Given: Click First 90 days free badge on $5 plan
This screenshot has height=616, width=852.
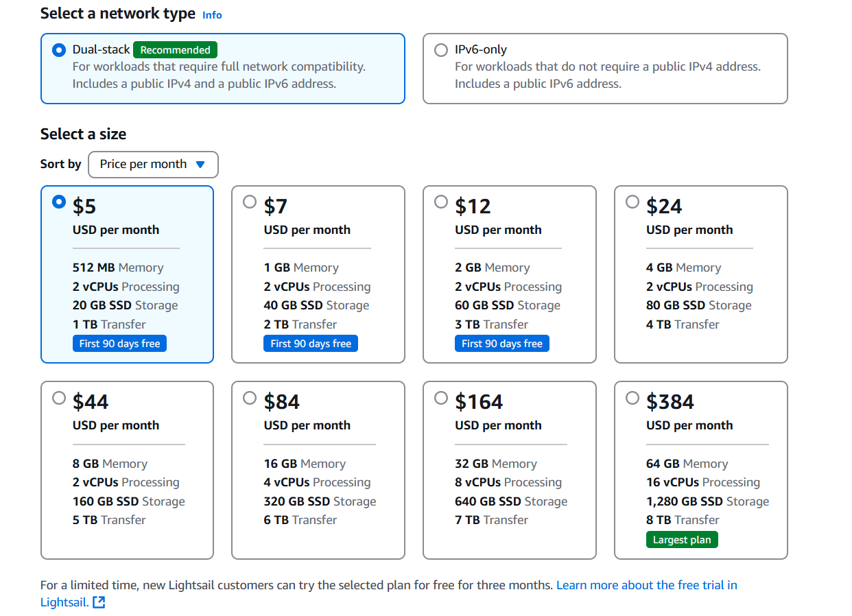Looking at the screenshot, I should (119, 344).
